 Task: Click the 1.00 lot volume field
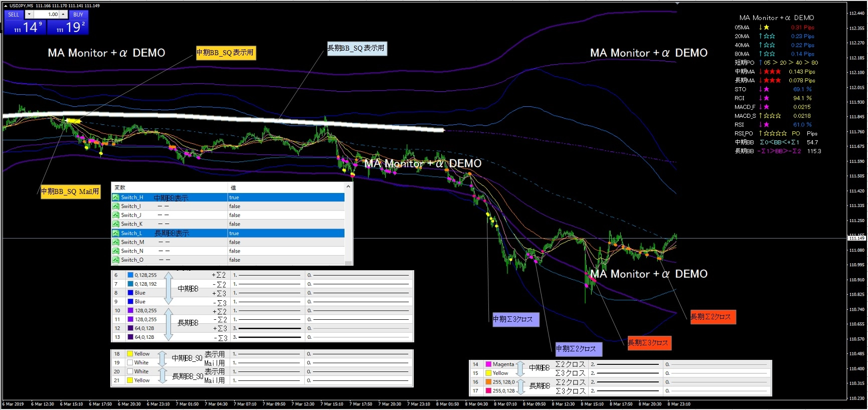(x=47, y=15)
